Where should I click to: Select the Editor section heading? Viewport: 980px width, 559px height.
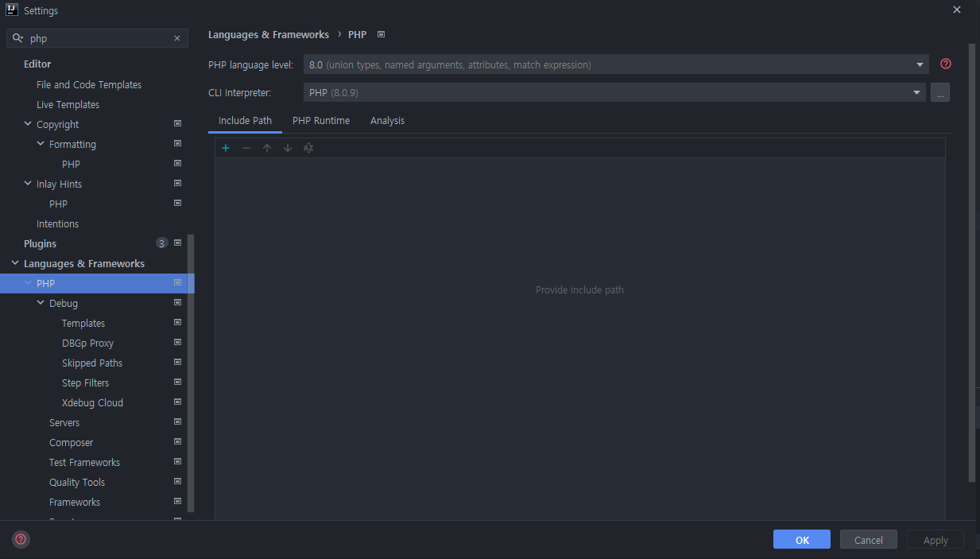[x=37, y=64]
